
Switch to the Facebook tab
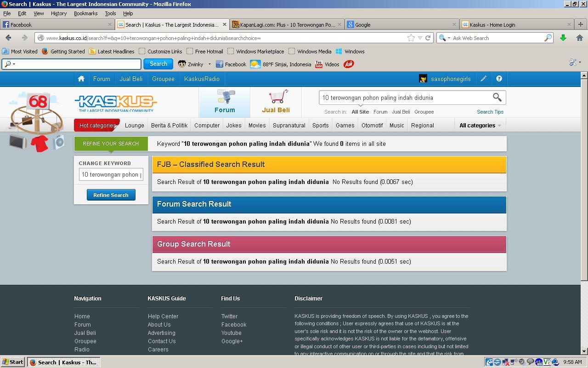pyautogui.click(x=57, y=24)
